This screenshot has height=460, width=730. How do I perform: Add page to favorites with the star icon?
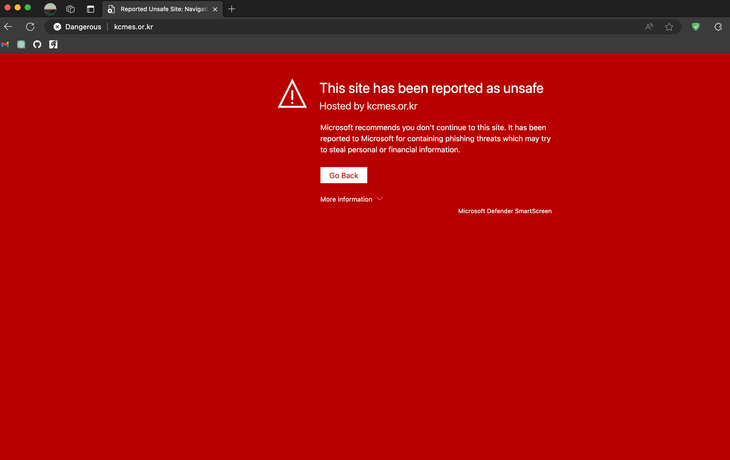click(x=669, y=27)
